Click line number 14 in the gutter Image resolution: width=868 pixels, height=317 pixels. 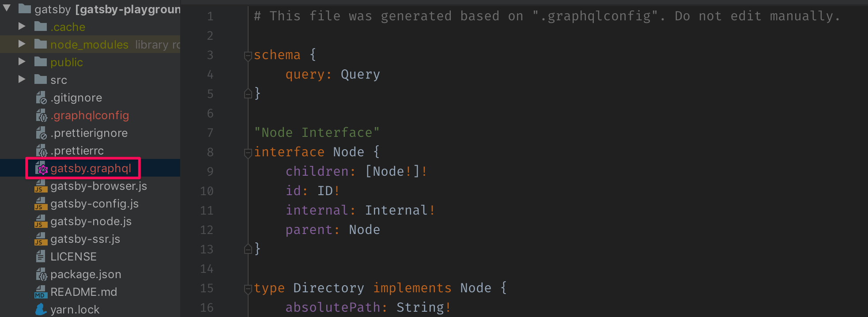pyautogui.click(x=207, y=269)
